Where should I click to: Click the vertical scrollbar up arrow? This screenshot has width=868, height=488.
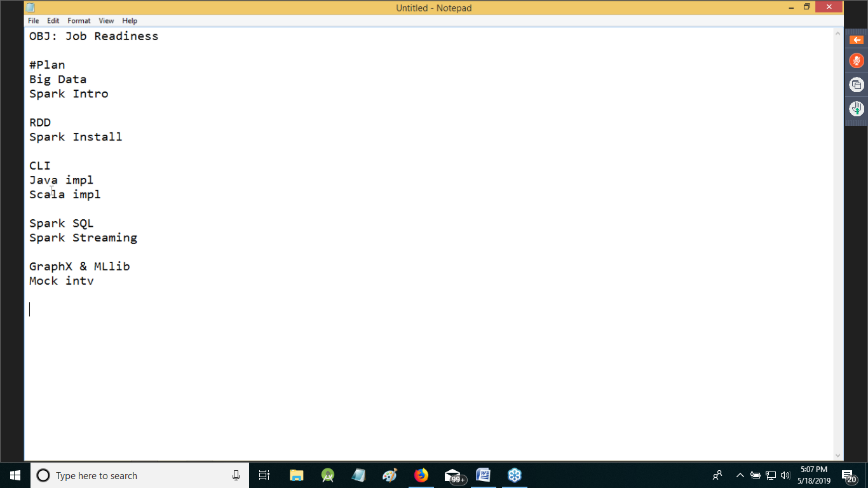point(837,33)
